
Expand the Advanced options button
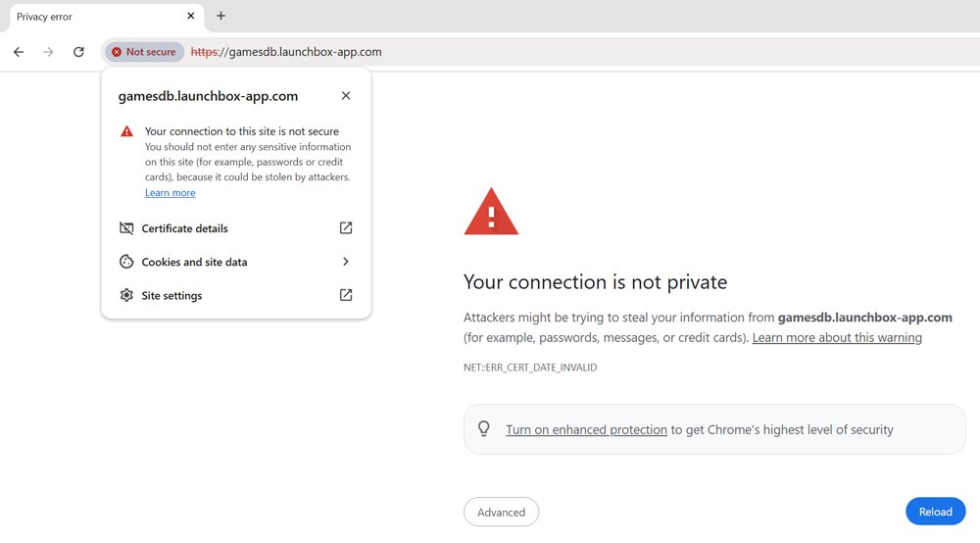[501, 512]
